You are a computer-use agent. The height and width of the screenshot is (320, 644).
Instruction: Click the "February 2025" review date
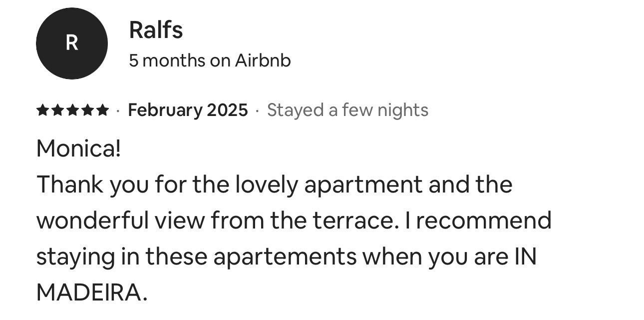click(x=188, y=110)
